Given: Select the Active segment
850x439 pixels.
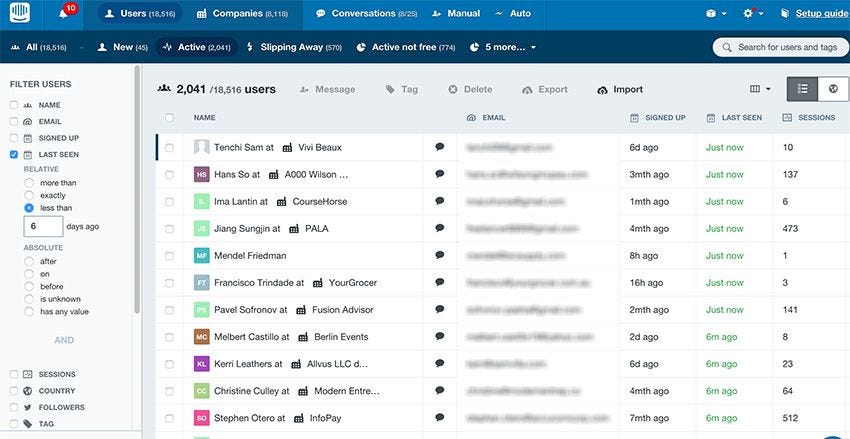Looking at the screenshot, I should click(x=197, y=47).
